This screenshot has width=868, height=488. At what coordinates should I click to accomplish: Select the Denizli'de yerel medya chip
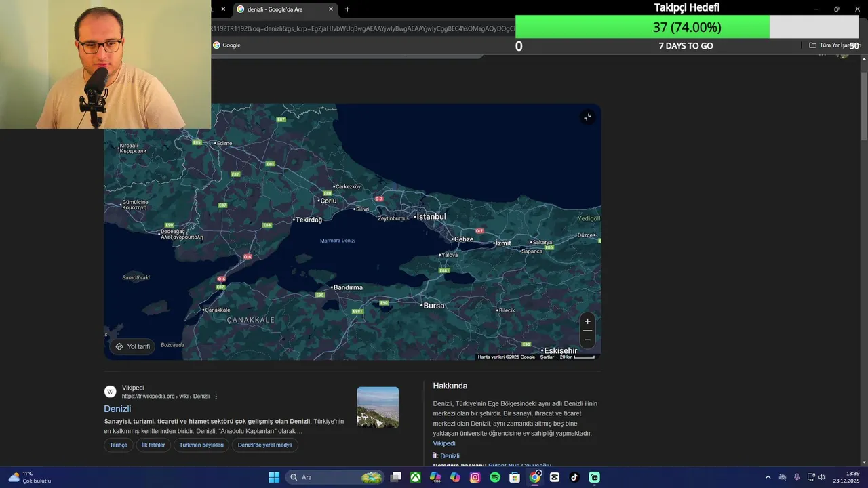click(265, 445)
